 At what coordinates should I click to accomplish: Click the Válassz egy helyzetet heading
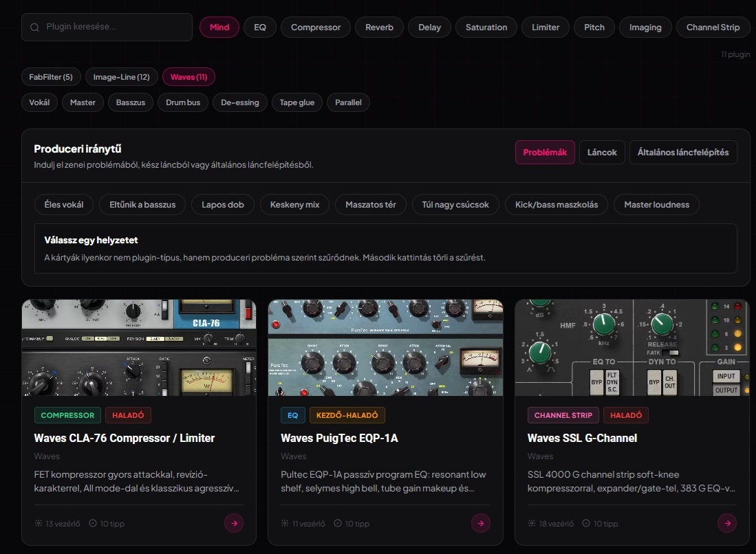[x=91, y=240]
